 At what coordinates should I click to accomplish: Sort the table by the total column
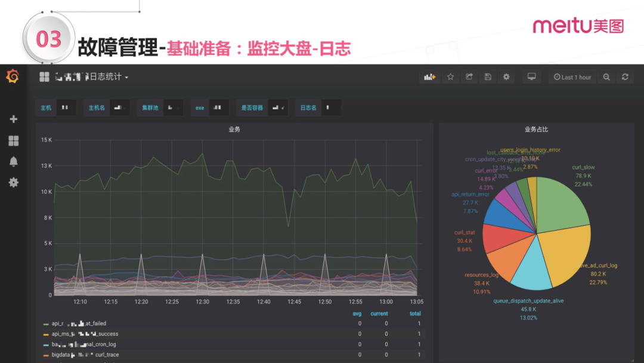(x=415, y=313)
